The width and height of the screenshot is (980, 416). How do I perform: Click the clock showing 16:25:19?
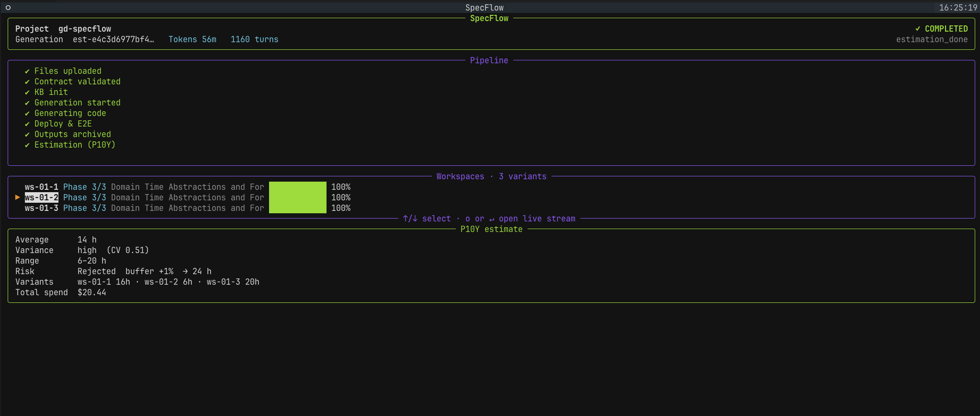[958, 8]
